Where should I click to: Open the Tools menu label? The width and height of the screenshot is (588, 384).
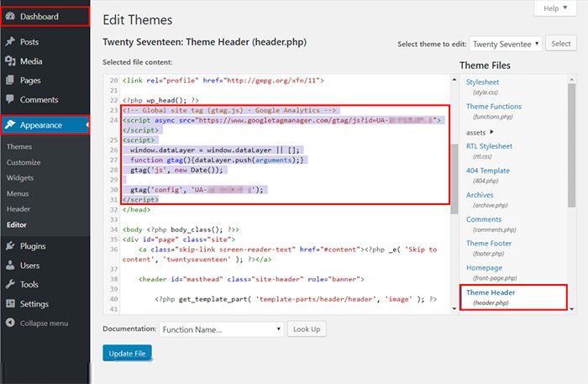[29, 285]
